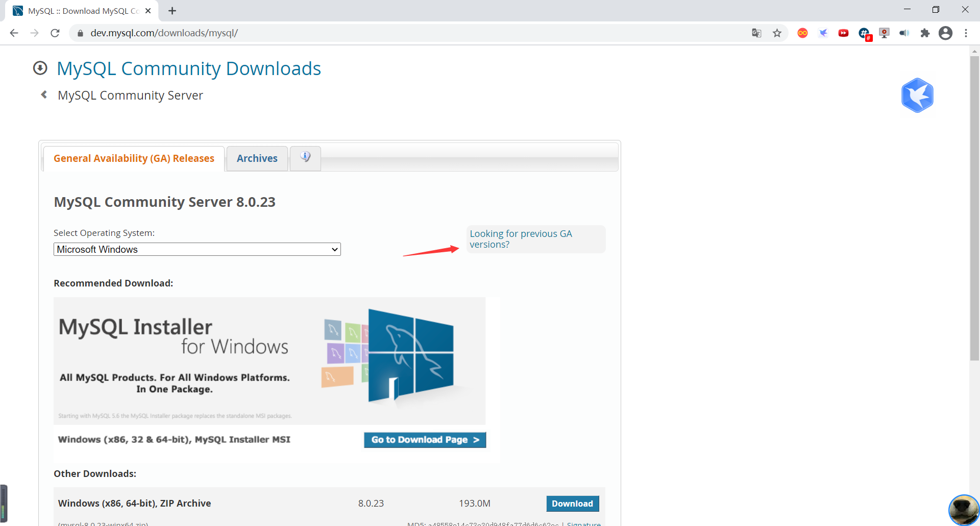Click the Signature link under ZIP Archive

click(x=584, y=523)
